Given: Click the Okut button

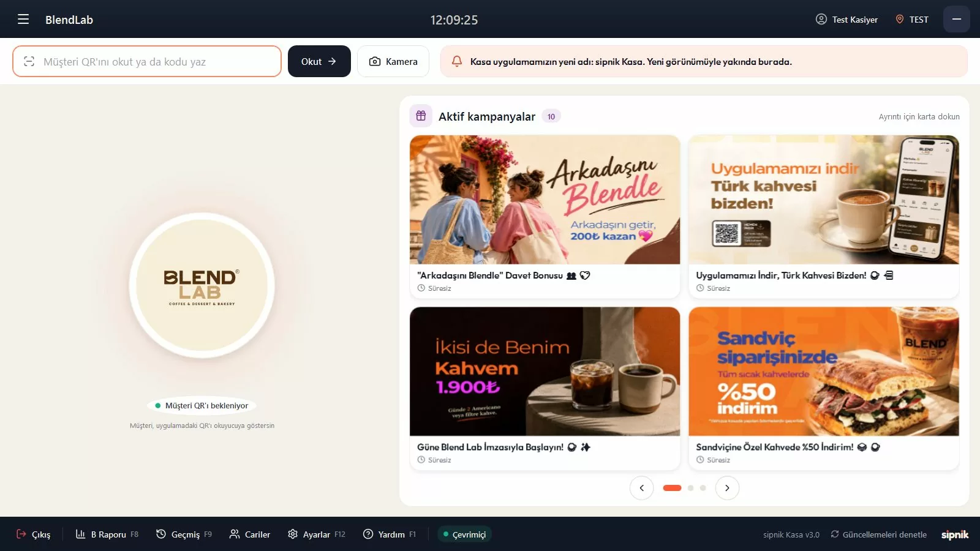Looking at the screenshot, I should click(319, 61).
